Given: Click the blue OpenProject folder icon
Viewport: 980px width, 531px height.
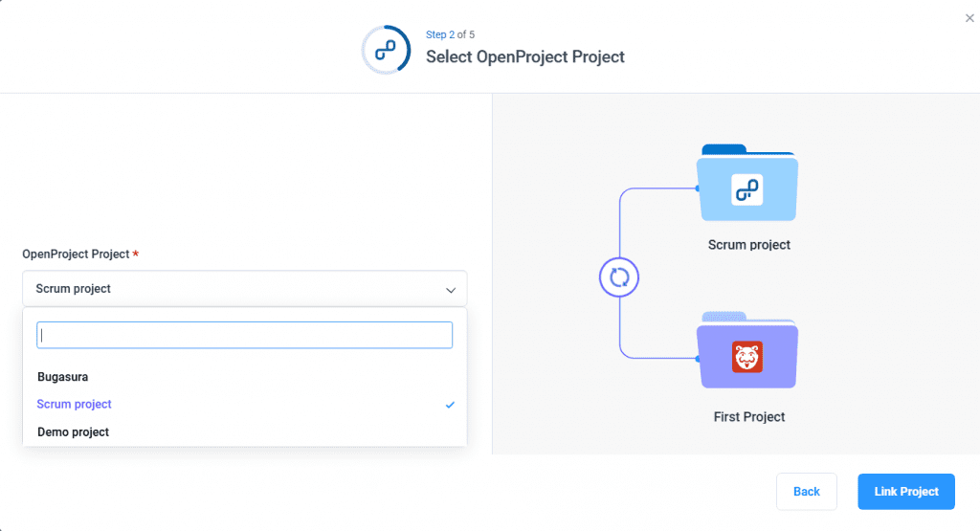Looking at the screenshot, I should click(x=747, y=184).
